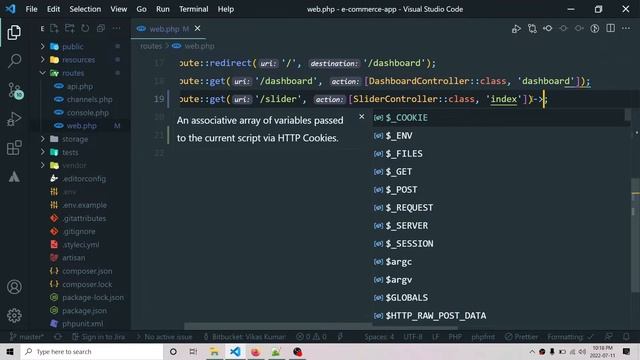The height and width of the screenshot is (360, 640).
Task: Open the Terminal menu
Action: pyautogui.click(x=193, y=9)
